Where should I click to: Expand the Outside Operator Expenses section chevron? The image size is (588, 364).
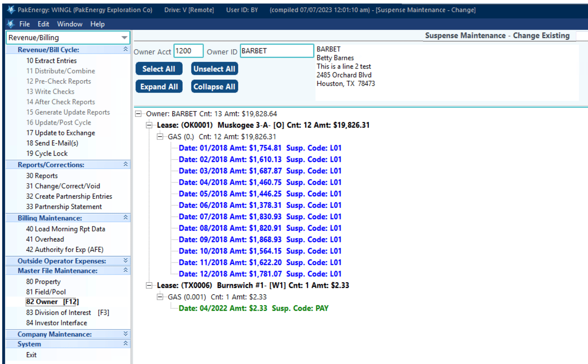[125, 261]
